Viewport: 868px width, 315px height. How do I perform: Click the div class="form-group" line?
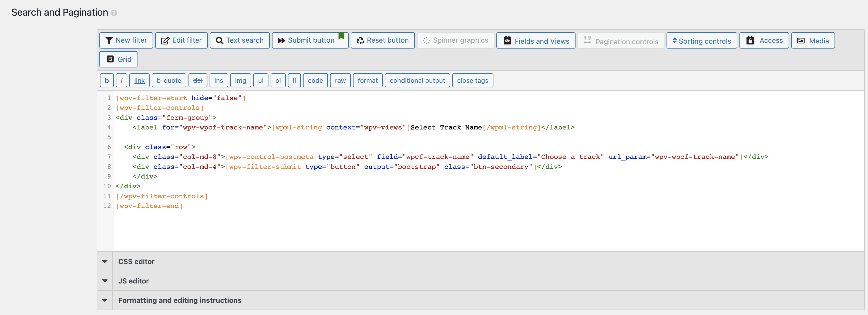tap(166, 118)
